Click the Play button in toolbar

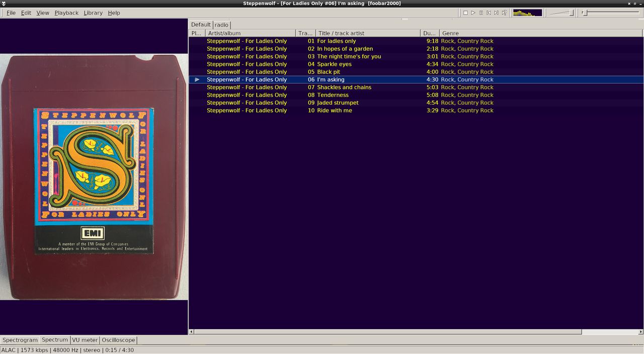[473, 13]
